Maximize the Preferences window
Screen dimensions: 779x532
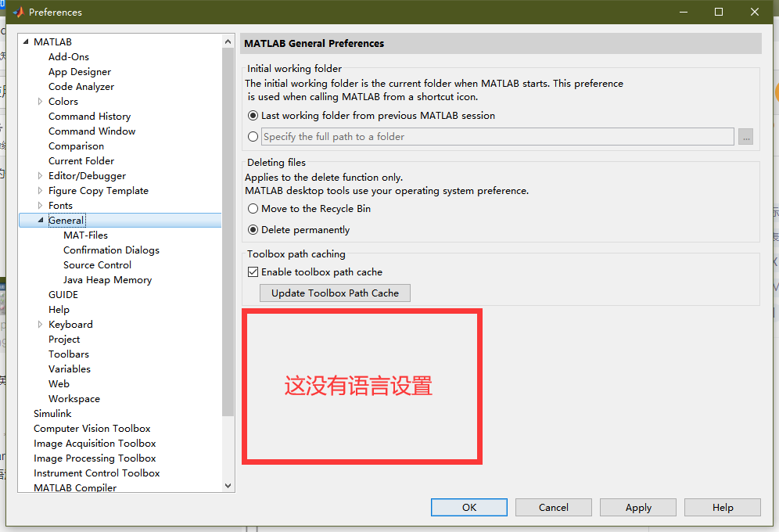(719, 12)
